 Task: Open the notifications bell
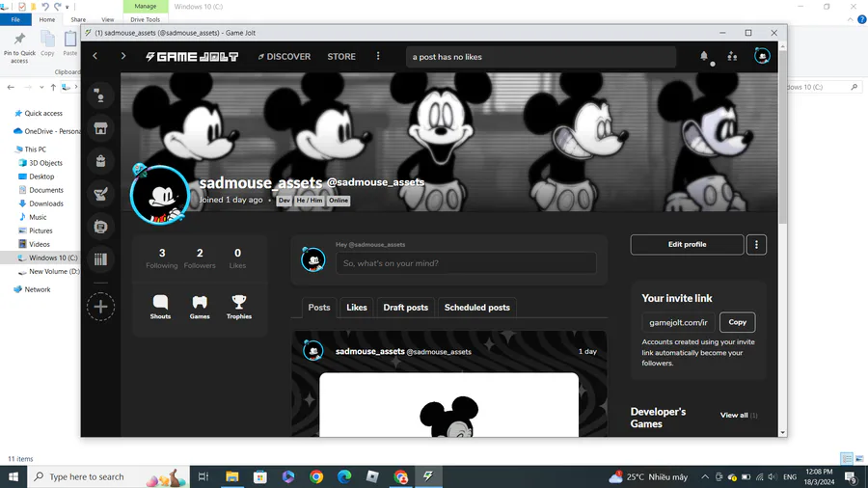click(x=704, y=56)
